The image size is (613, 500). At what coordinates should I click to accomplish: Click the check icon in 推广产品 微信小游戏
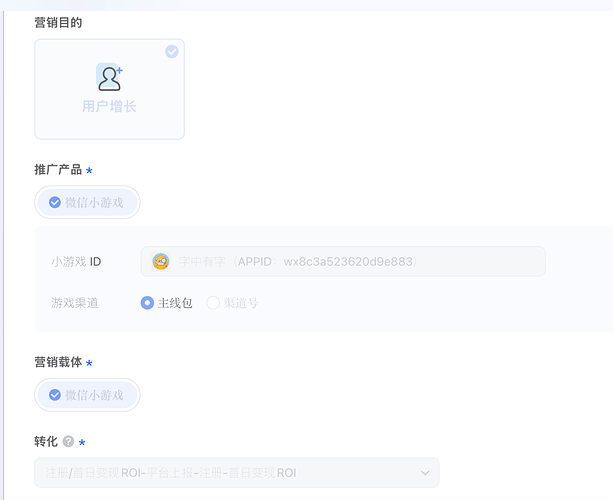pyautogui.click(x=55, y=202)
